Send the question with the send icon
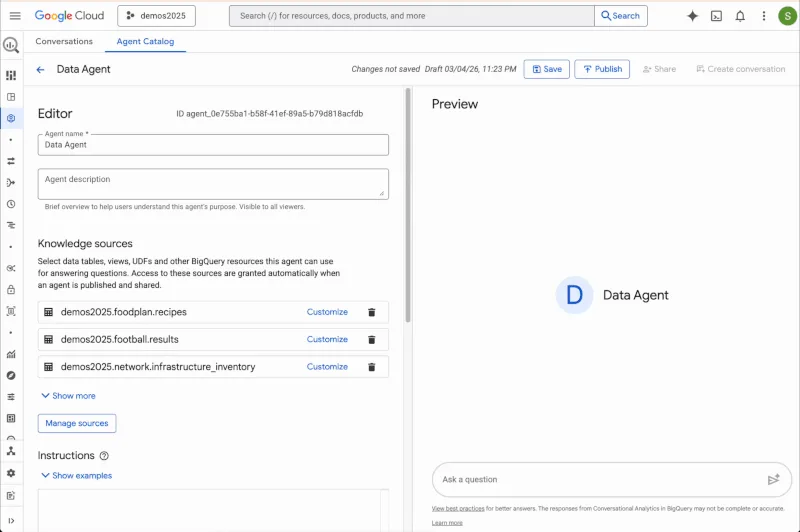The height and width of the screenshot is (532, 800). coord(773,479)
